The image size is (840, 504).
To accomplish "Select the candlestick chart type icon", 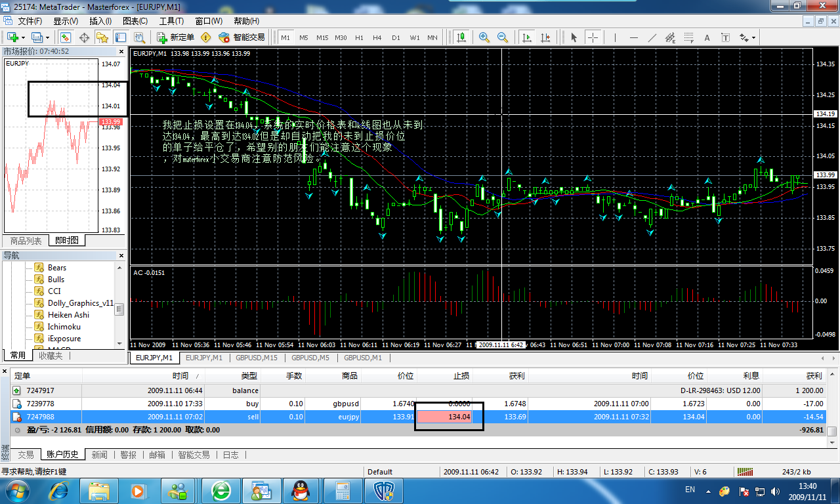I will (x=462, y=37).
